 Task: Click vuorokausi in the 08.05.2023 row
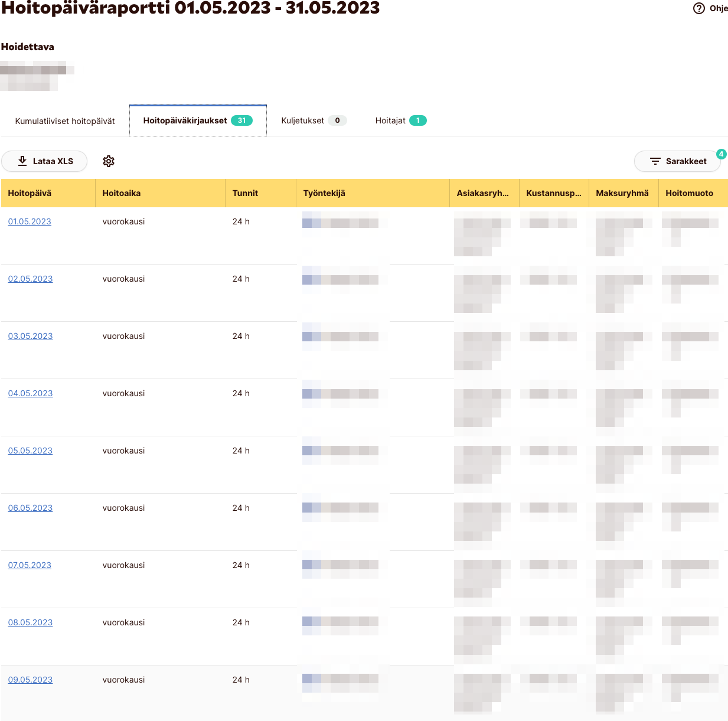(x=123, y=622)
